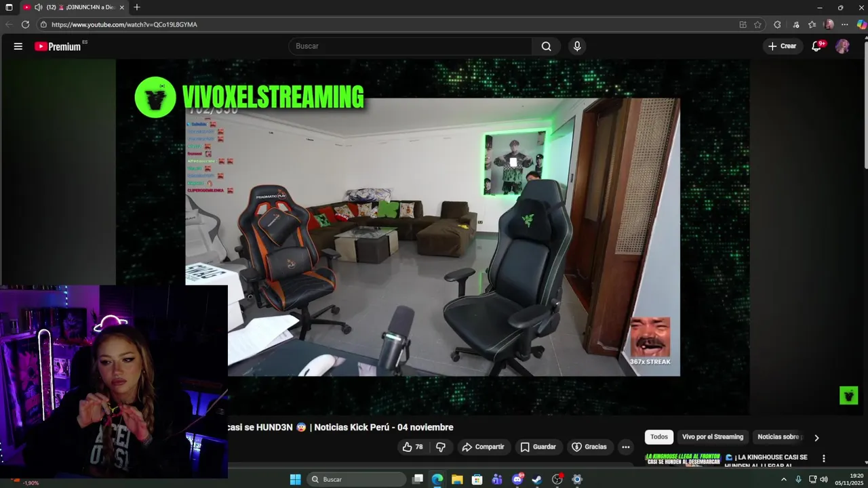The image size is (868, 488).
Task: Open YouTube notifications bell
Action: coord(817,46)
